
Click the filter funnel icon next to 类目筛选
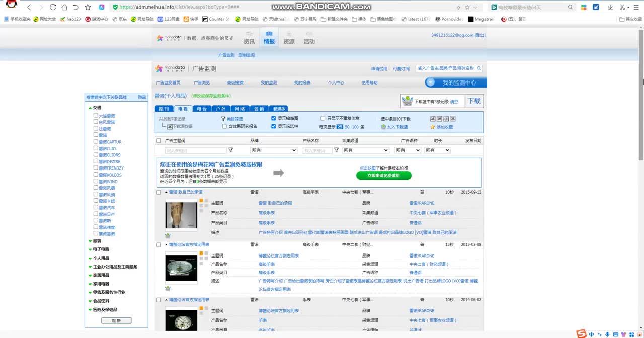pos(223,119)
